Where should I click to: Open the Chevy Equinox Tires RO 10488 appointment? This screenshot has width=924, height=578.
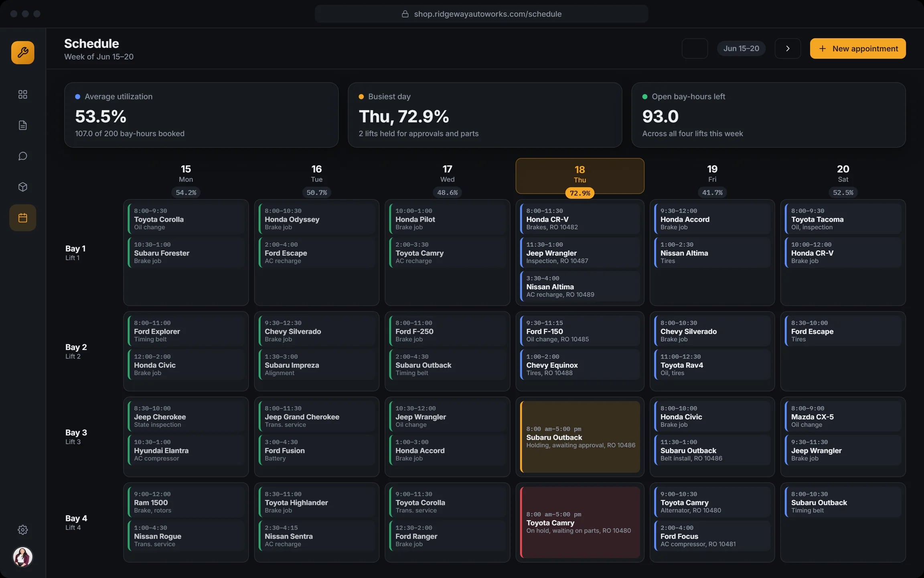pyautogui.click(x=580, y=365)
